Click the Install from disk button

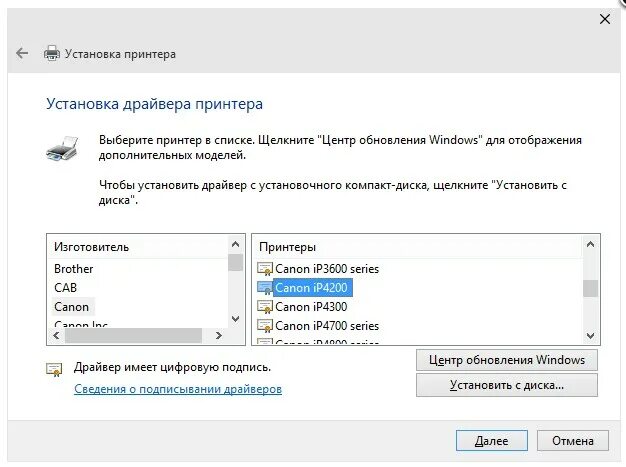tap(506, 385)
